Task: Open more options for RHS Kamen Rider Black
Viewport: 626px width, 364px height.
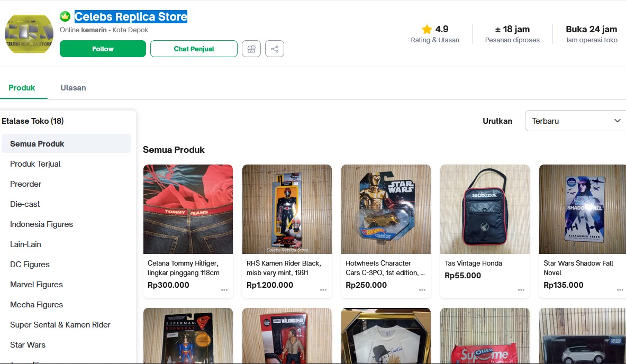Action: pyautogui.click(x=323, y=290)
